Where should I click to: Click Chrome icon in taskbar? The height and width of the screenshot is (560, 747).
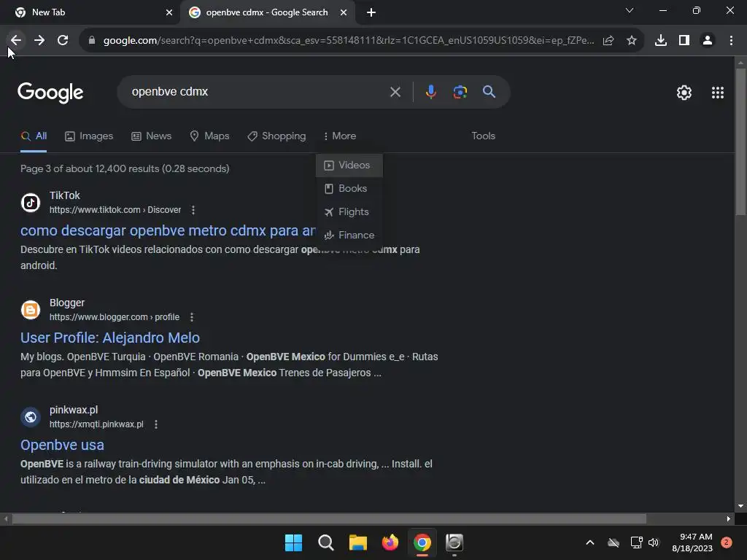click(422, 542)
